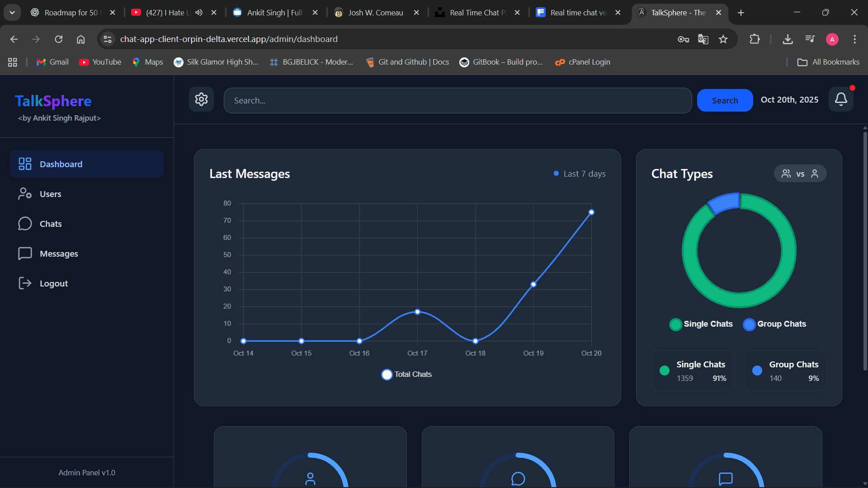Bookmark this page with star icon
This screenshot has height=488, width=868.
tap(723, 39)
